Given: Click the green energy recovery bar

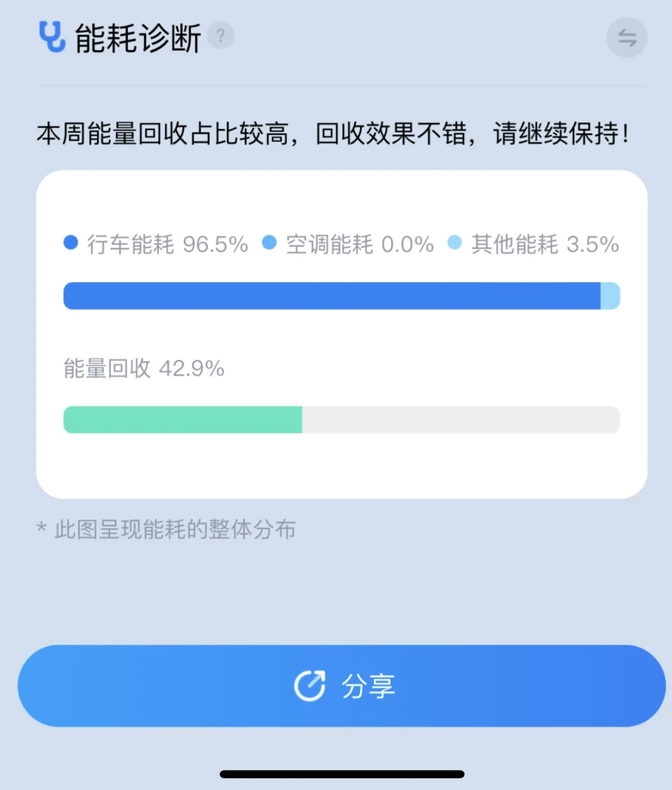Looking at the screenshot, I should (182, 420).
